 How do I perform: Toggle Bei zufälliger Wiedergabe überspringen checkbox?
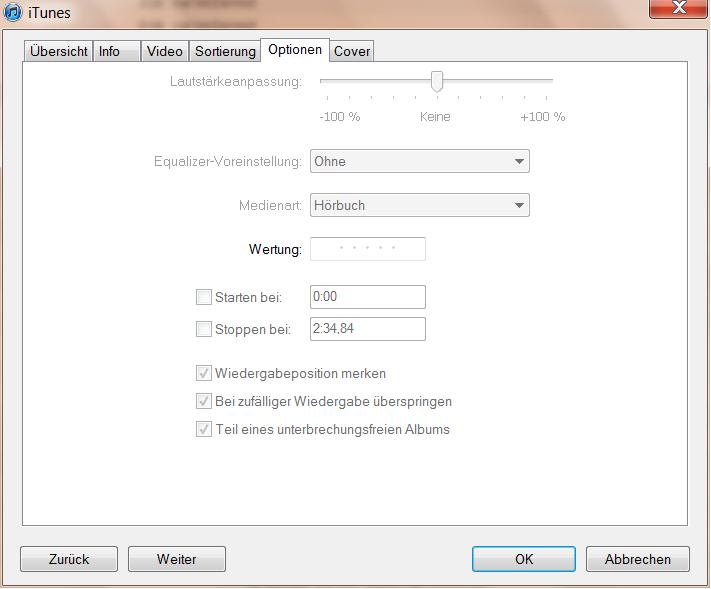[204, 401]
